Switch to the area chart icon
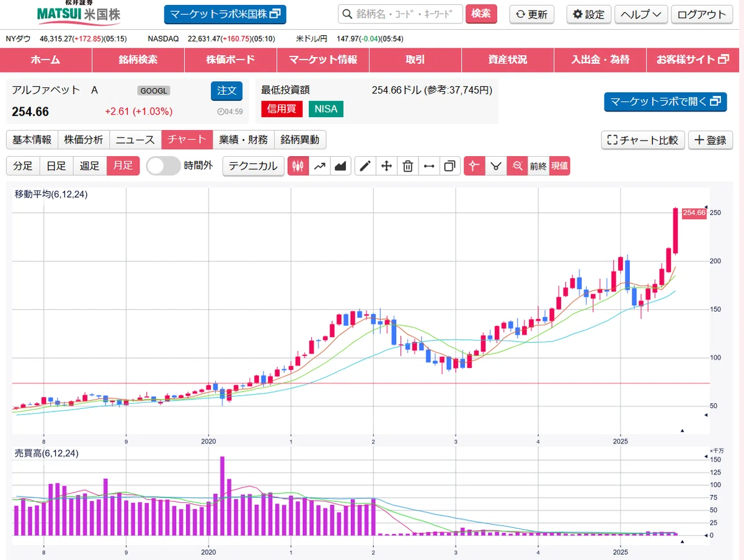 click(x=340, y=166)
